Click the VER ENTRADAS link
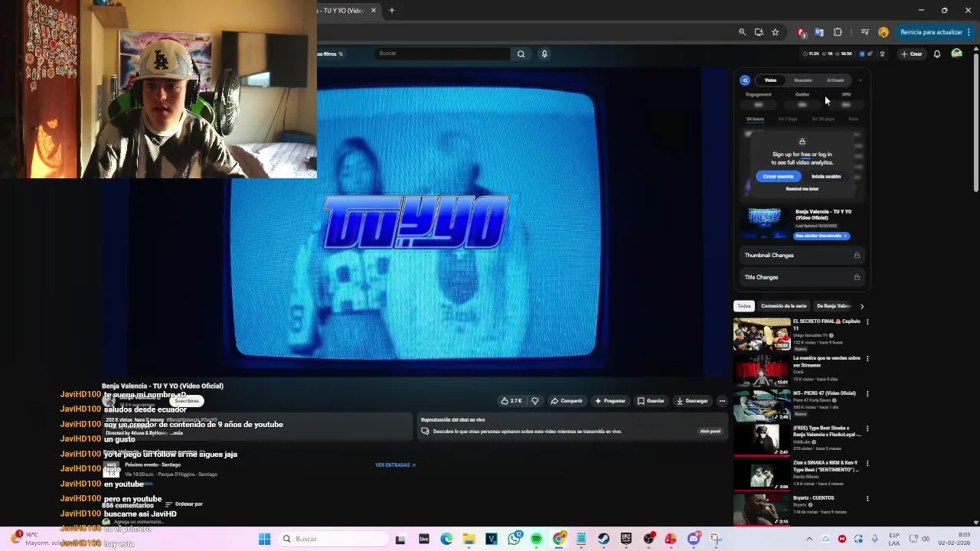The image size is (980, 551). click(x=395, y=465)
